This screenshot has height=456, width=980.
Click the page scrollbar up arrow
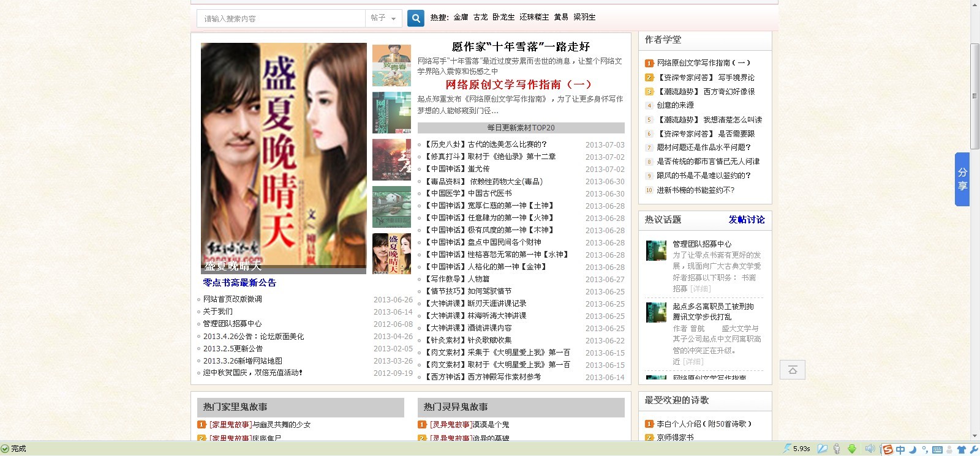tap(975, 5)
